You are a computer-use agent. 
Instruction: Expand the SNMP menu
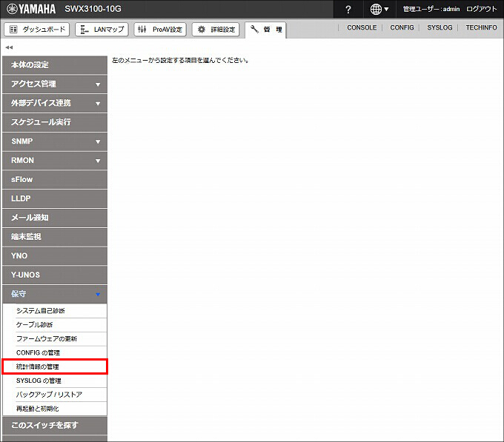point(54,141)
